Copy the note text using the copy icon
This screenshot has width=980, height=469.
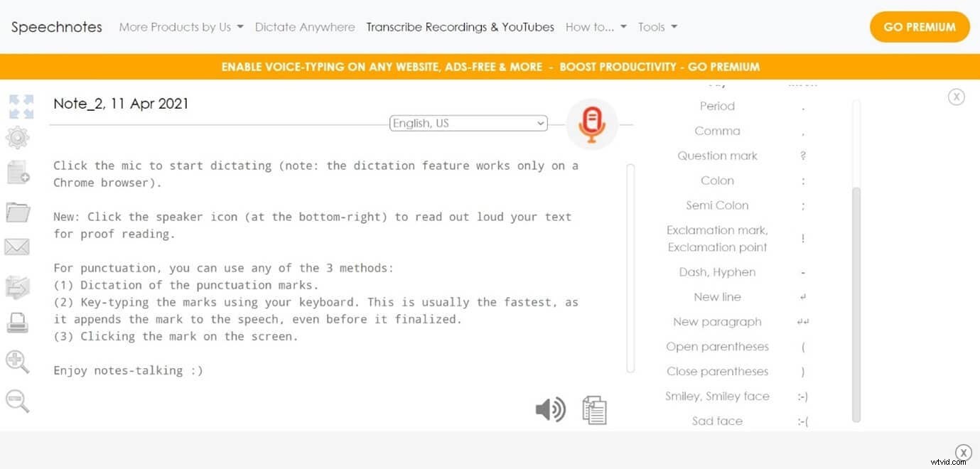coord(594,409)
